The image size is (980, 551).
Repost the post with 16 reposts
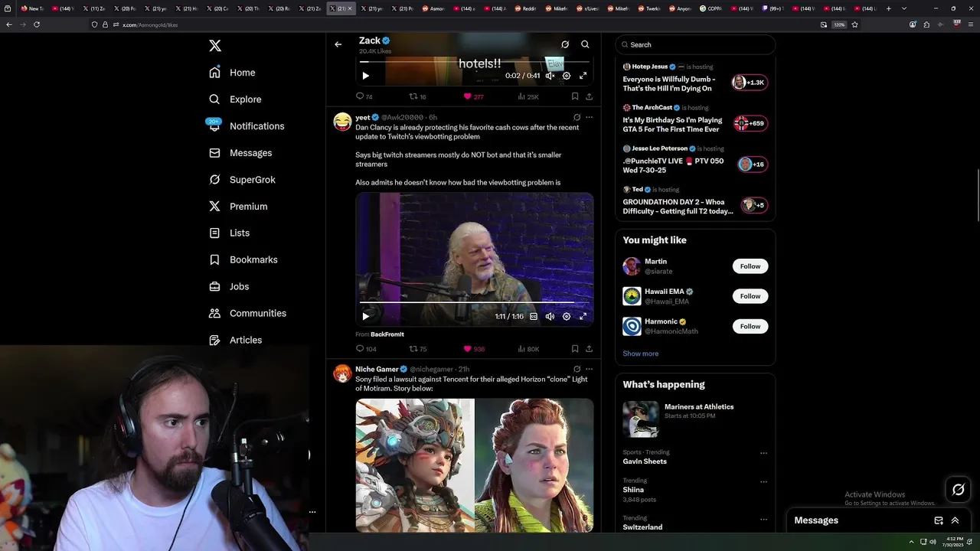[x=417, y=96]
